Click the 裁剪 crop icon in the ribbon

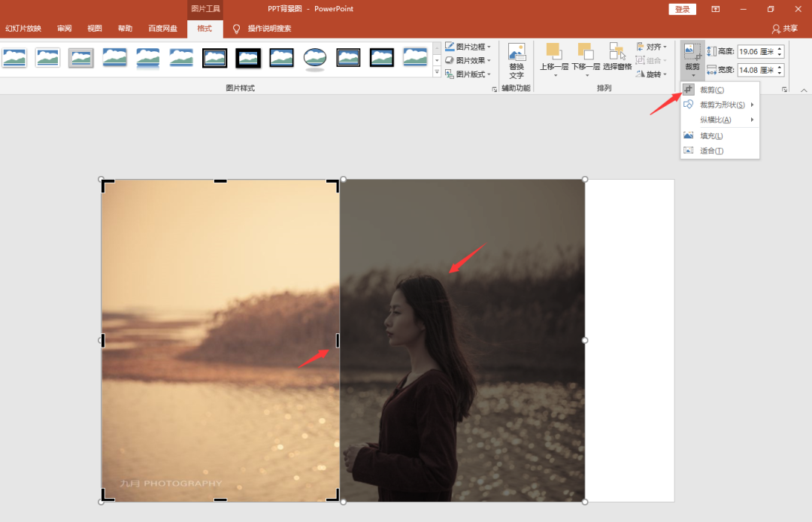(x=692, y=52)
